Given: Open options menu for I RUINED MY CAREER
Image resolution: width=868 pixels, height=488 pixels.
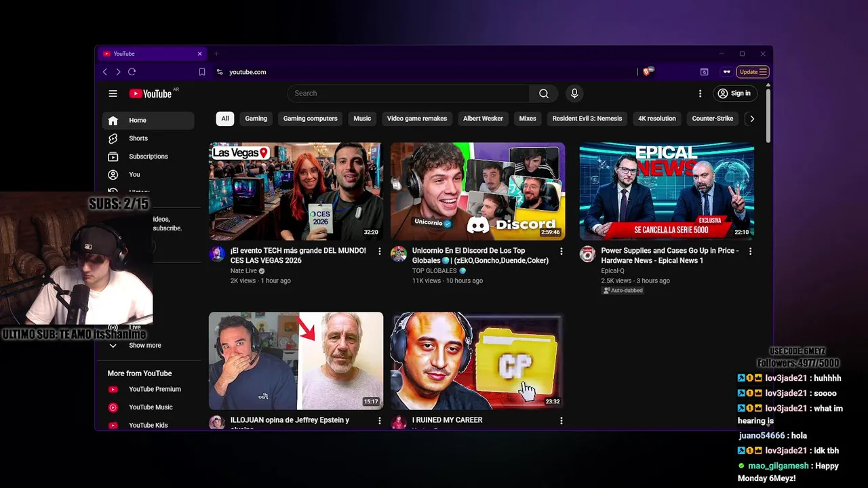Looking at the screenshot, I should pyautogui.click(x=561, y=421).
